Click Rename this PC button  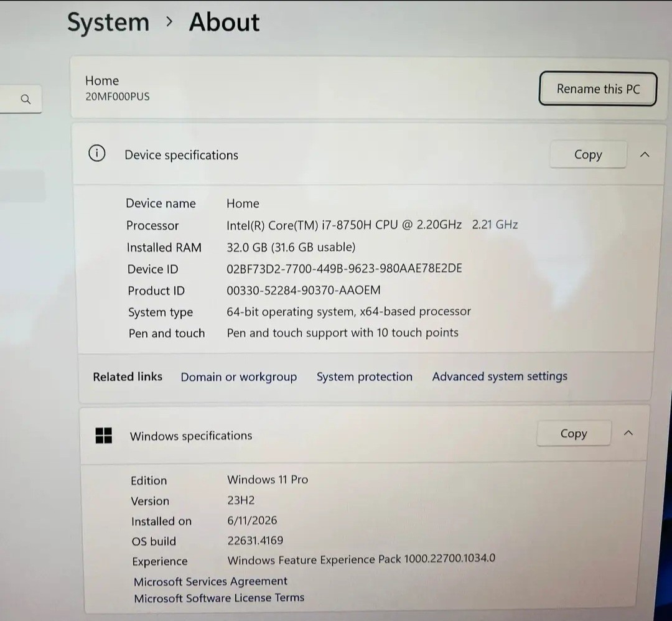click(598, 89)
